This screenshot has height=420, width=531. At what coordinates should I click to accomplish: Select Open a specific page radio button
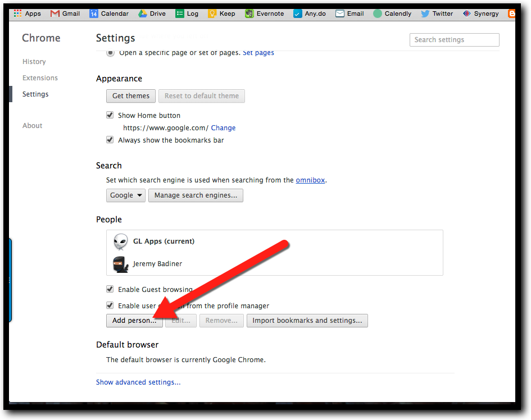(110, 53)
